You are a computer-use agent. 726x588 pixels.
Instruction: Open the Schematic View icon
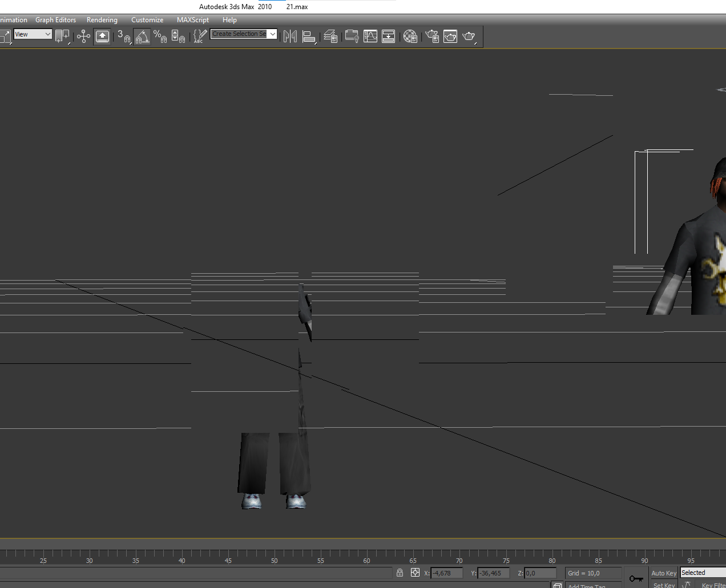coord(389,37)
